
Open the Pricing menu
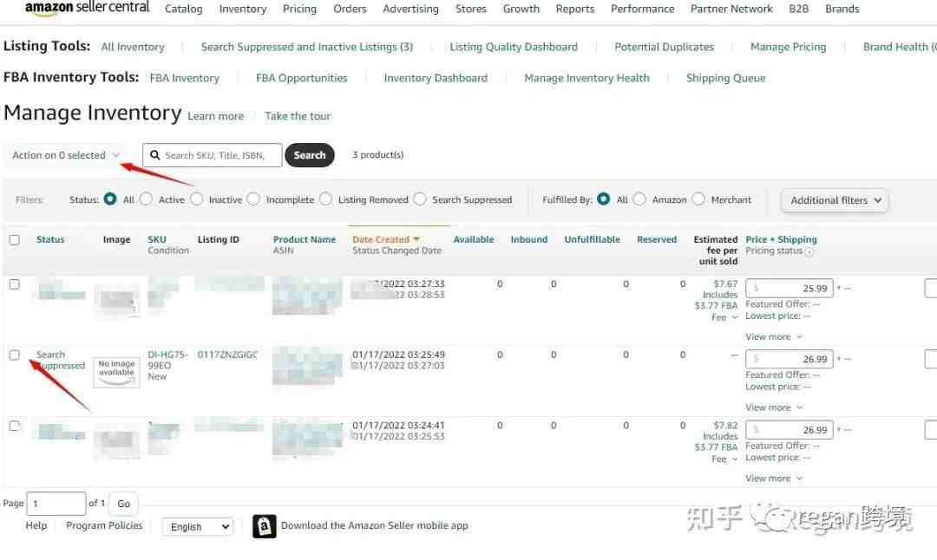click(x=299, y=9)
